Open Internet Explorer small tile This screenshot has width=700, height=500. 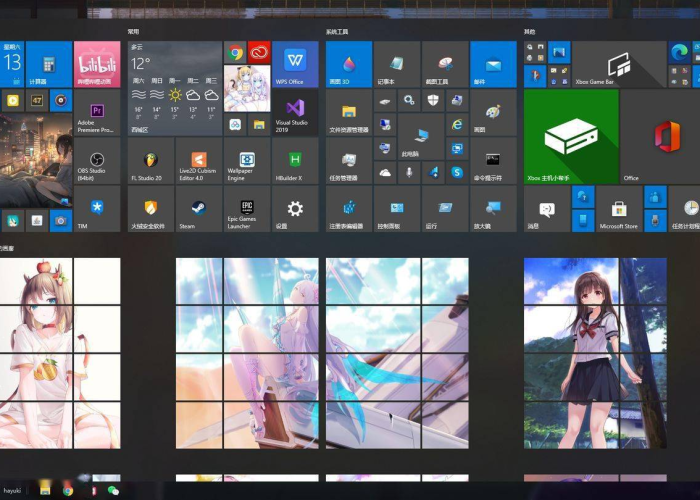[x=457, y=125]
